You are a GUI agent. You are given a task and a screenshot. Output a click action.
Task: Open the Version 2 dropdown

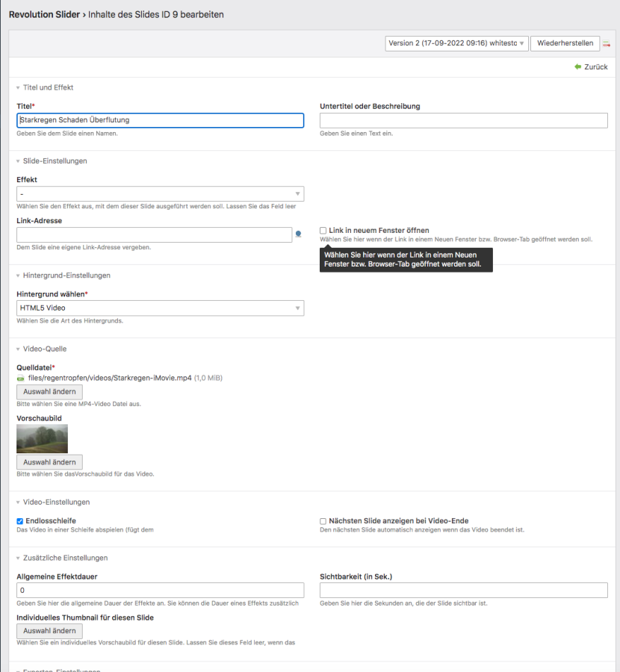click(x=456, y=43)
